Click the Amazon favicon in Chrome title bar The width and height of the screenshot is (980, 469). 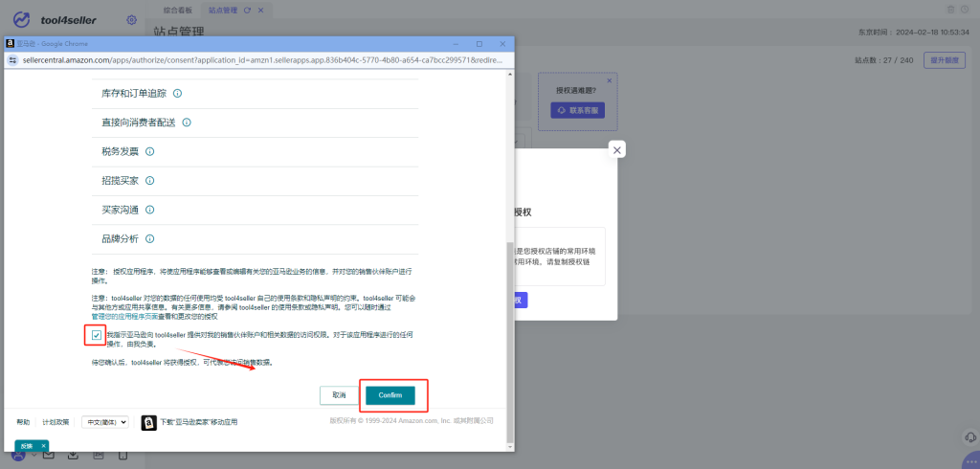tap(10, 44)
